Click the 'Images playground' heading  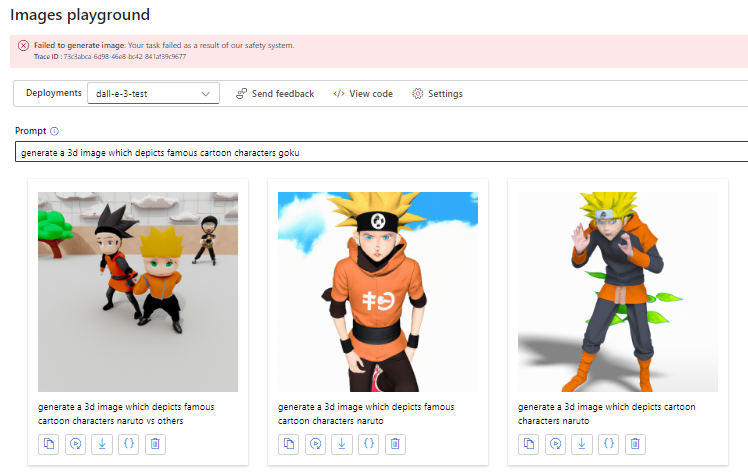[x=80, y=15]
